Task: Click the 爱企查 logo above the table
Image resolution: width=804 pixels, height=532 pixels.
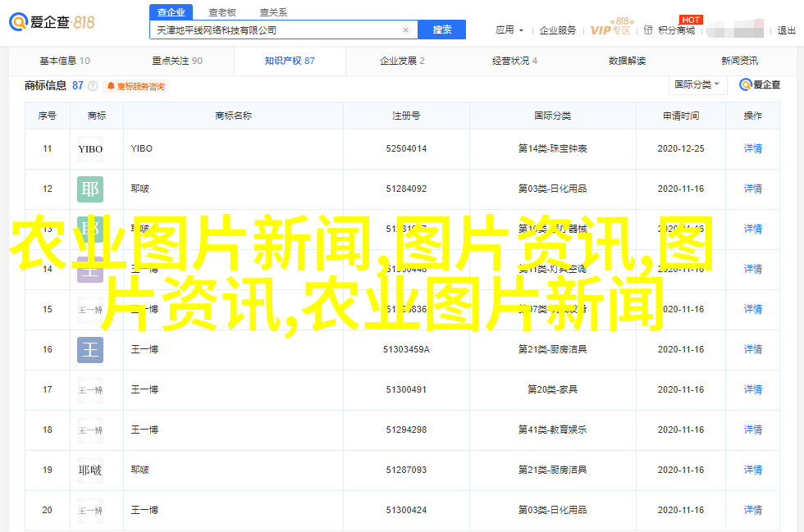Action: (x=760, y=84)
